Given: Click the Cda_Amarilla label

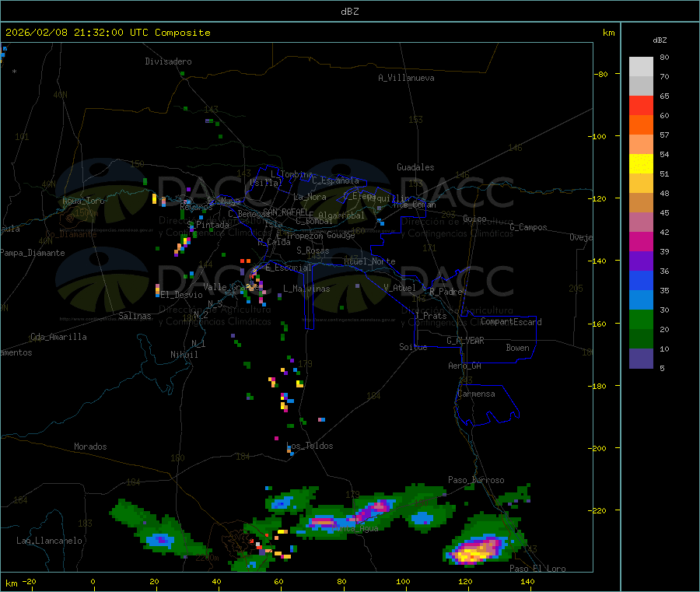Looking at the screenshot, I should tap(58, 337).
